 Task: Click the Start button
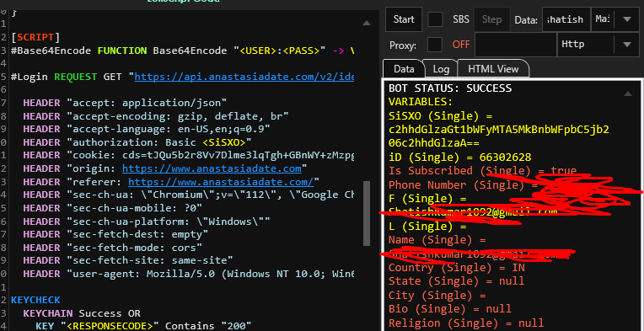pyautogui.click(x=404, y=19)
